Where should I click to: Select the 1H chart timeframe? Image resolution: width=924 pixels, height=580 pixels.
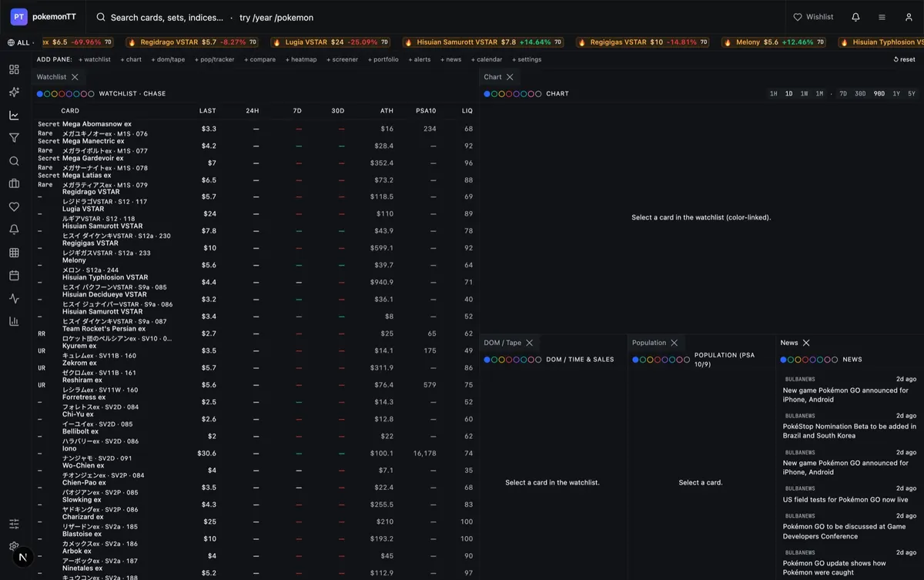tap(774, 94)
